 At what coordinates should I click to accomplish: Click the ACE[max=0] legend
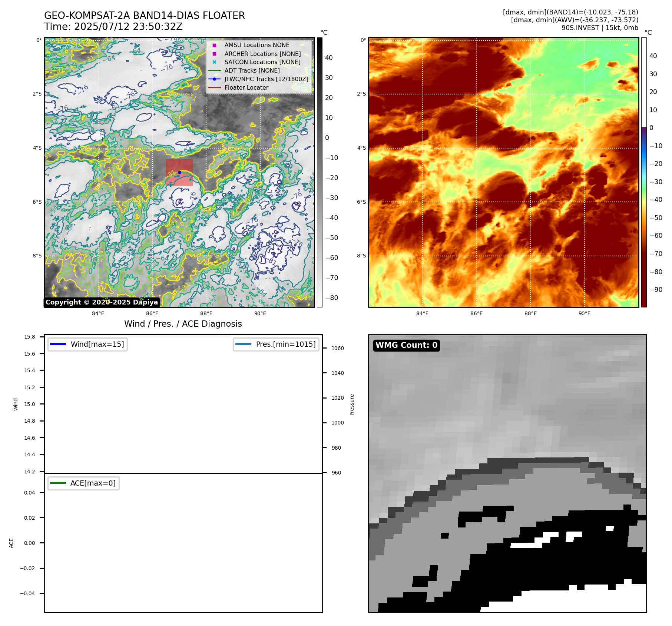pyautogui.click(x=83, y=483)
